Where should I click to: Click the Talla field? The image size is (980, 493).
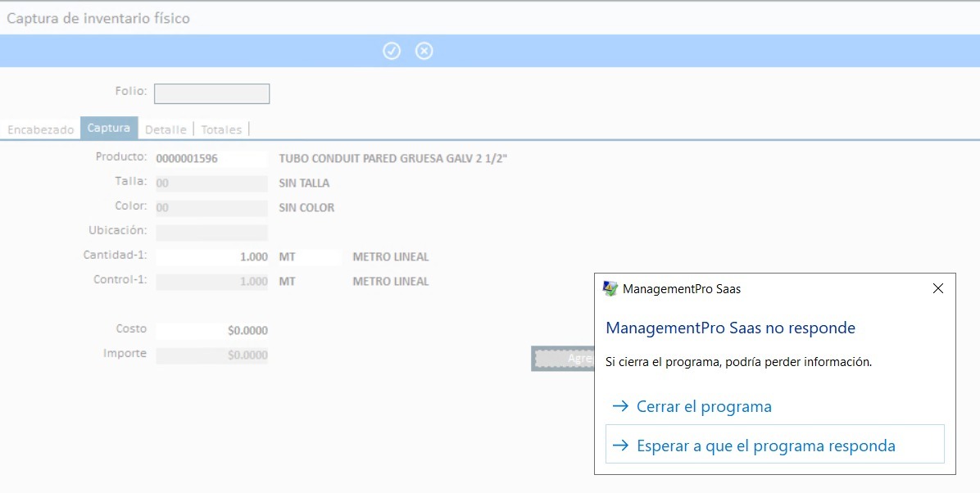[211, 183]
